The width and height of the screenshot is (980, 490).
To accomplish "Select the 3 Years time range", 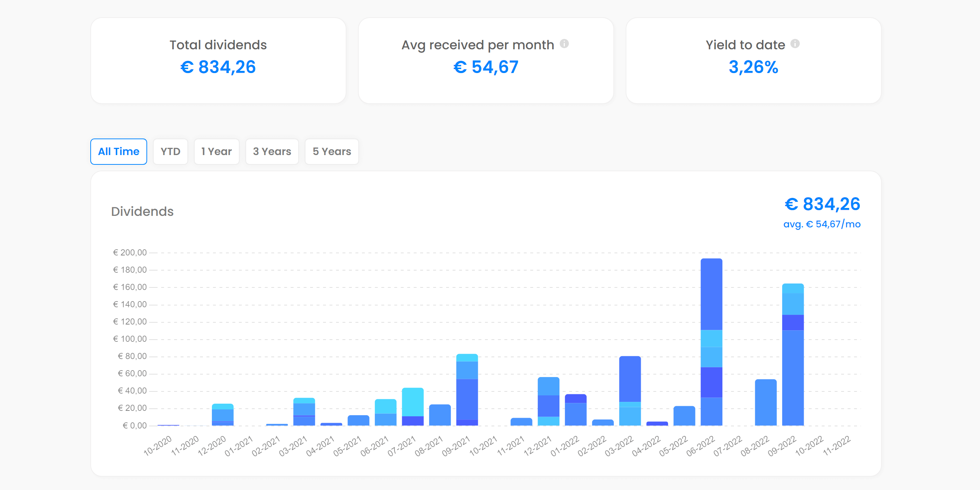I will click(x=272, y=151).
